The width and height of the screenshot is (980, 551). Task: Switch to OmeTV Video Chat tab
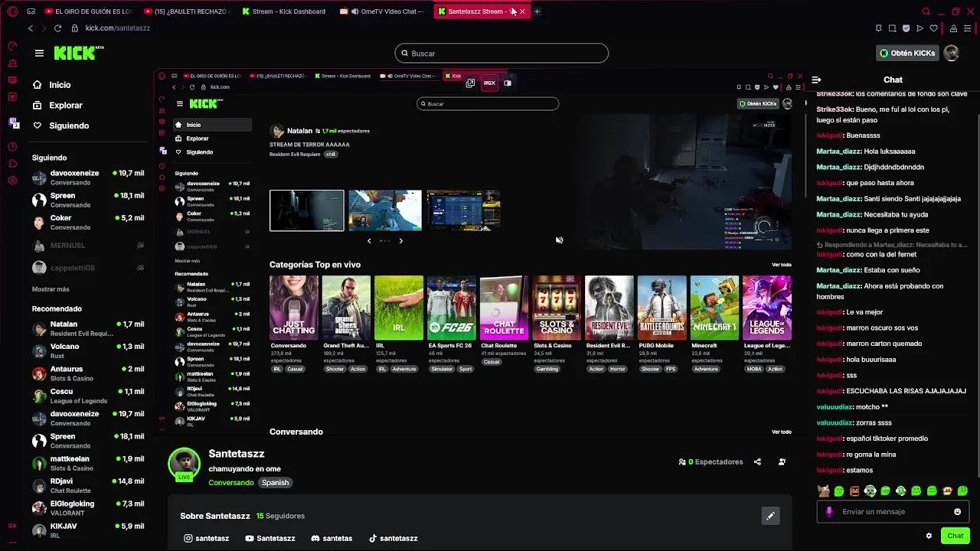click(381, 11)
